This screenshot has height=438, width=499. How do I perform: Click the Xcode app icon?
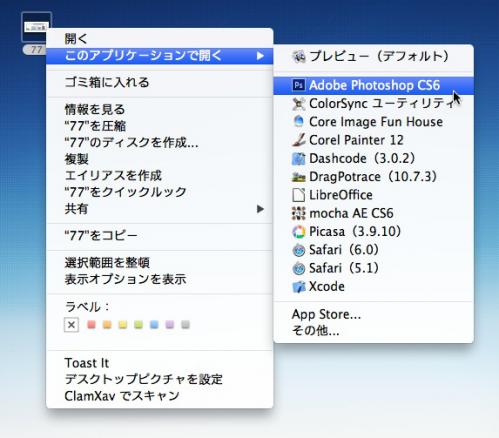point(299,287)
